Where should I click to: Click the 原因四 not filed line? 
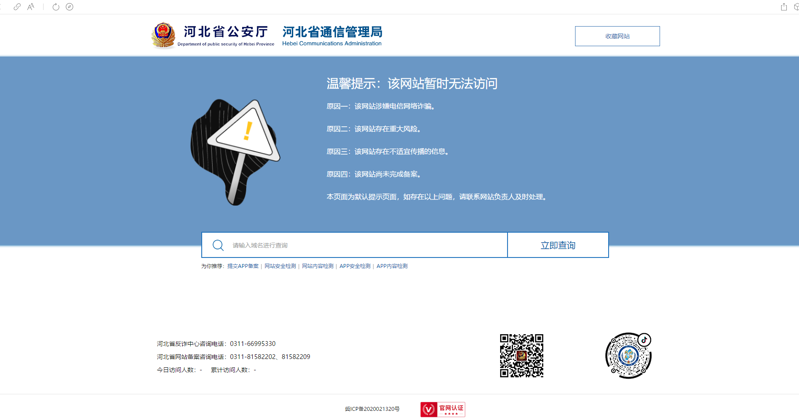tap(374, 174)
